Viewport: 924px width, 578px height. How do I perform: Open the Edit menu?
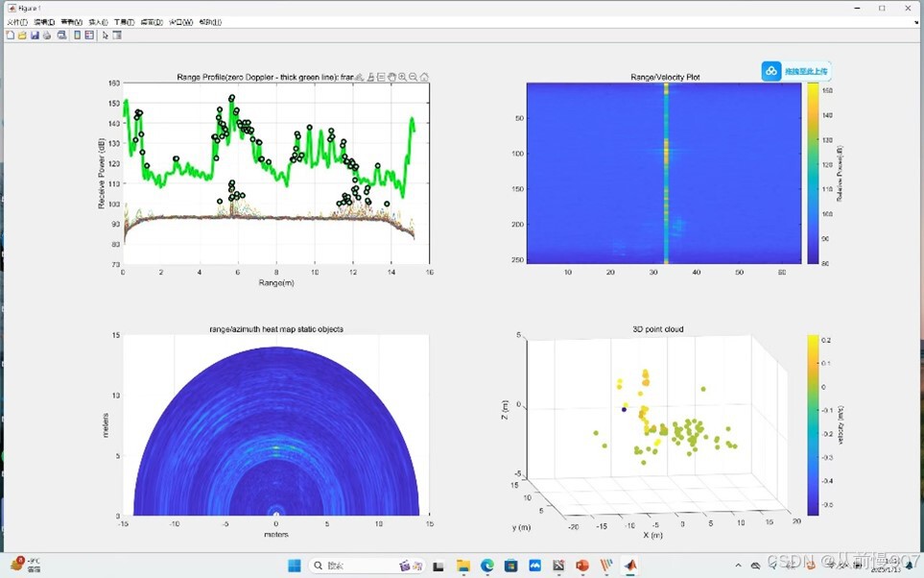(x=44, y=22)
